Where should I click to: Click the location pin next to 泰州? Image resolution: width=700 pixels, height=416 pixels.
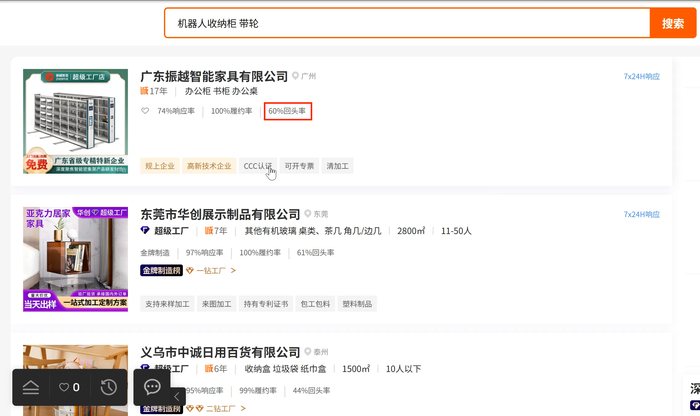[x=308, y=352]
